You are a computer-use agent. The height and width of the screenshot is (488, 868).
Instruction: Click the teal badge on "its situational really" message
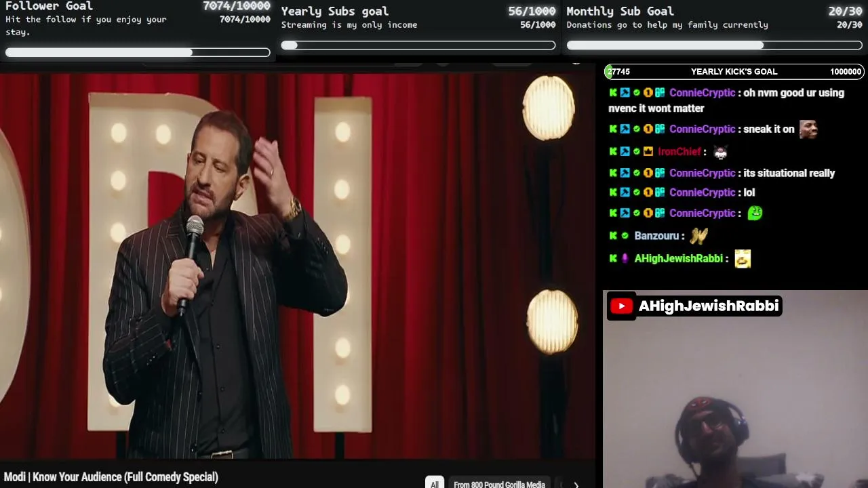tap(659, 173)
